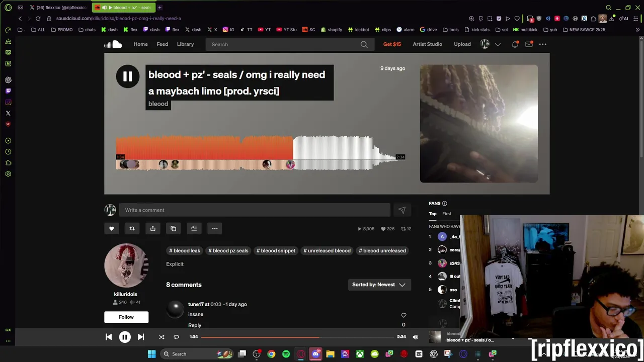
Task: Click the FANS info icon
Action: [x=444, y=203]
